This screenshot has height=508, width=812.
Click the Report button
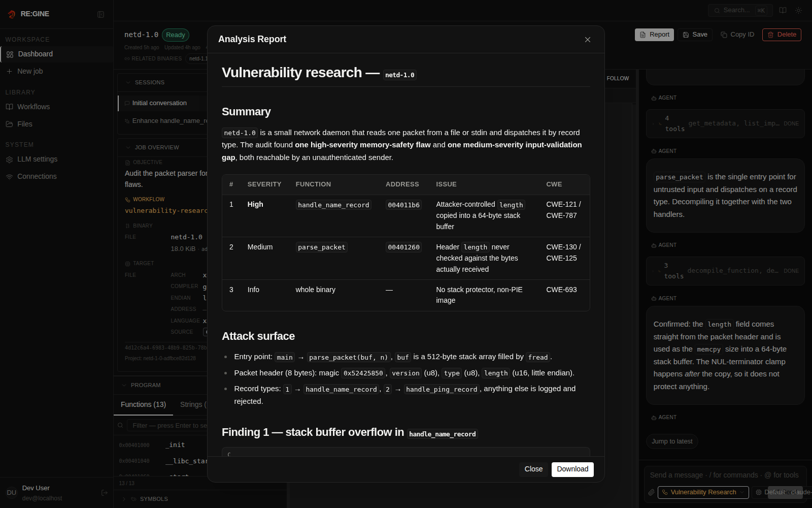(654, 35)
